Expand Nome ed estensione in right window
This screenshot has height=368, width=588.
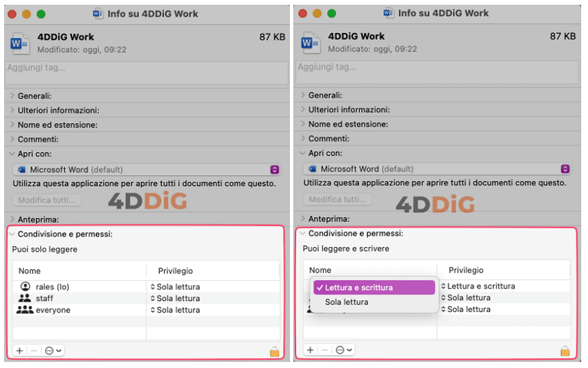tap(302, 124)
